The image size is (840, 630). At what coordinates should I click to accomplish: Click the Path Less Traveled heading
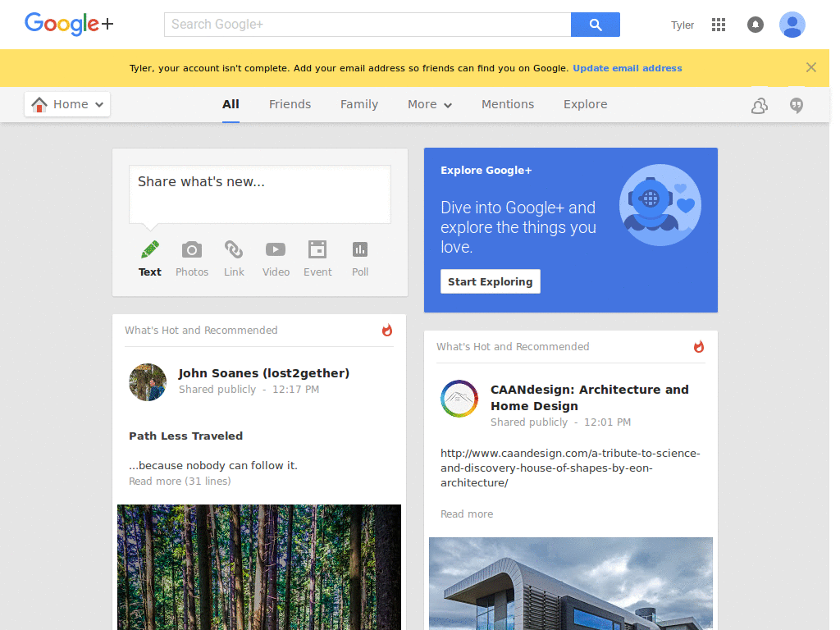(x=186, y=436)
